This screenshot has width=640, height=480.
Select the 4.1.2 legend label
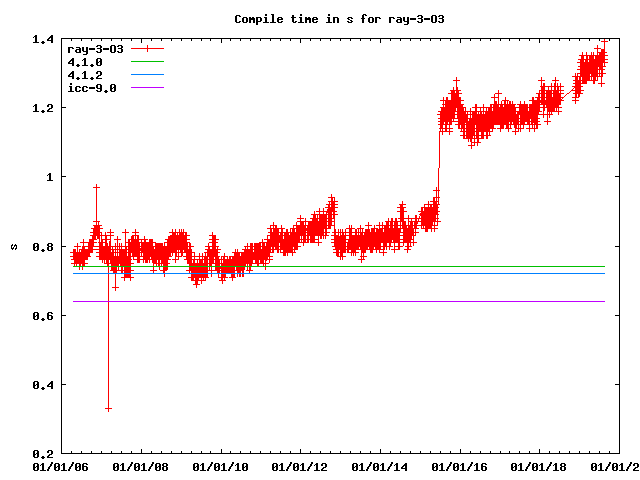[x=84, y=75]
